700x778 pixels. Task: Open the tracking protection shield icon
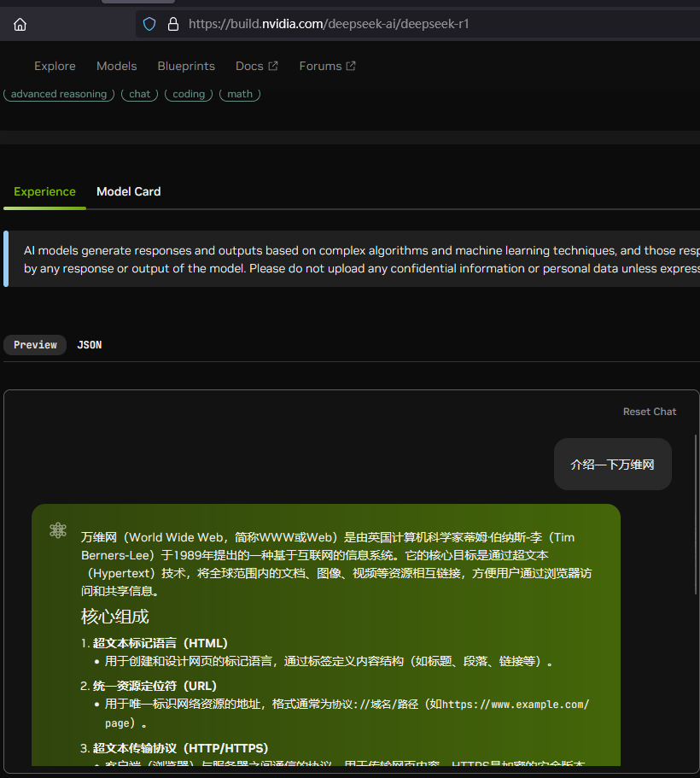[149, 24]
